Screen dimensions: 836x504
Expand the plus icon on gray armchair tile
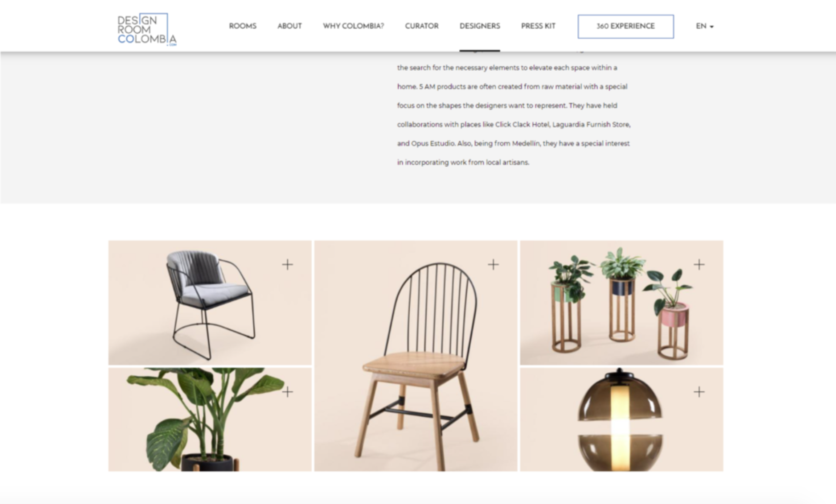[x=287, y=264]
